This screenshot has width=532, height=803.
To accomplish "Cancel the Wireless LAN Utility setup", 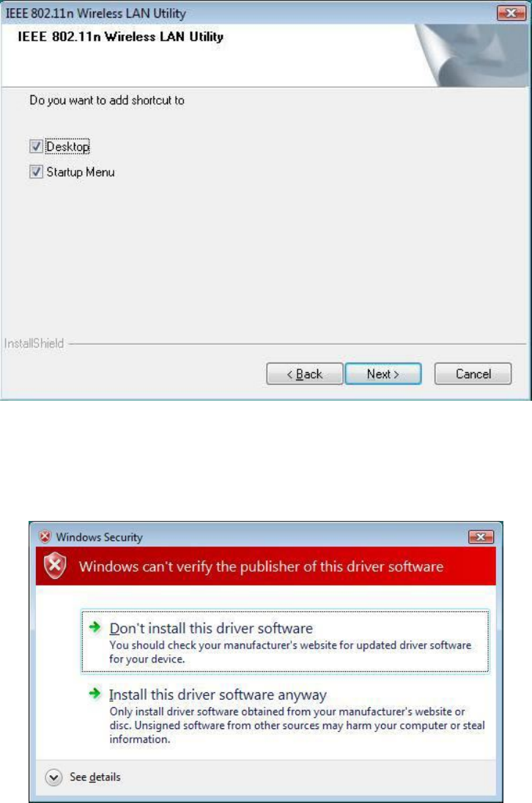I will [473, 374].
